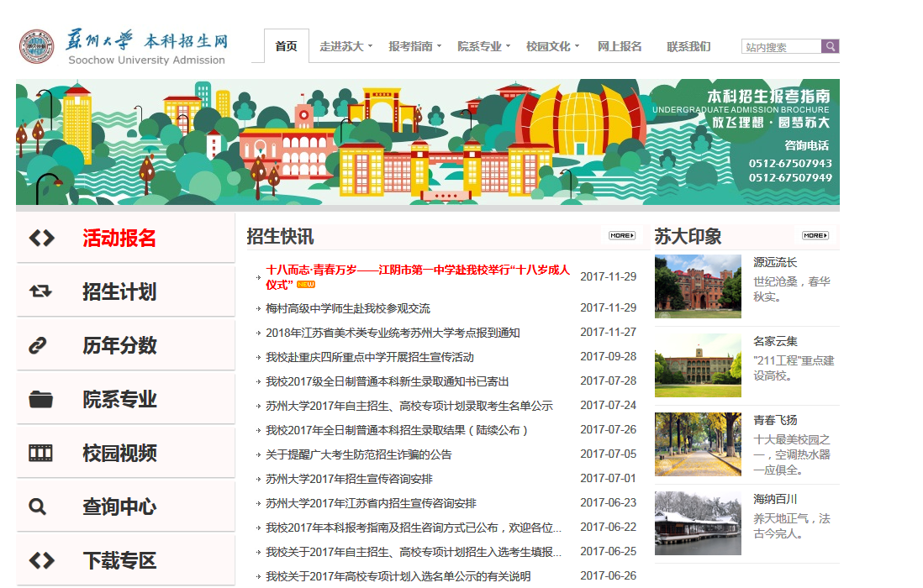Expand the 报考指南 dropdown menu
The image size is (923, 588).
414,47
